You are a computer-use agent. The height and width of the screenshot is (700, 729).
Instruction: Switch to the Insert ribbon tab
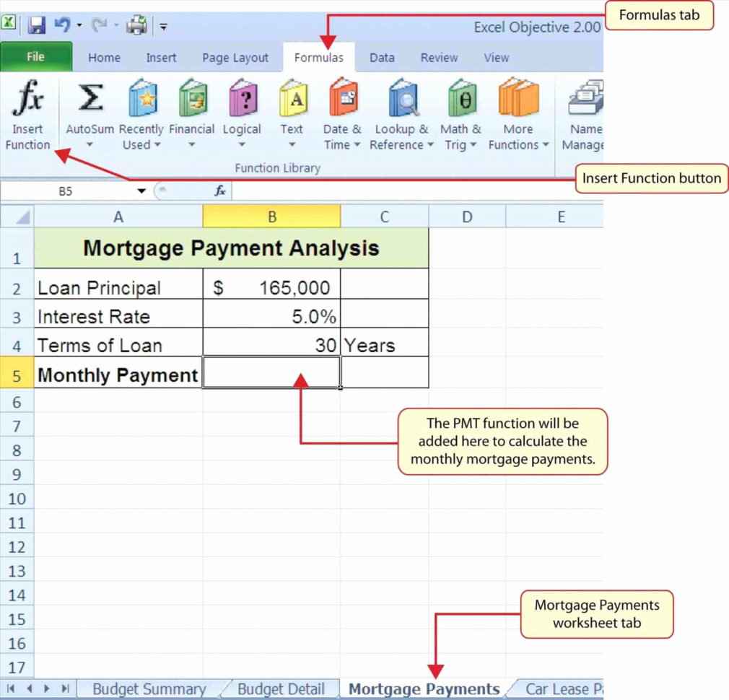161,58
